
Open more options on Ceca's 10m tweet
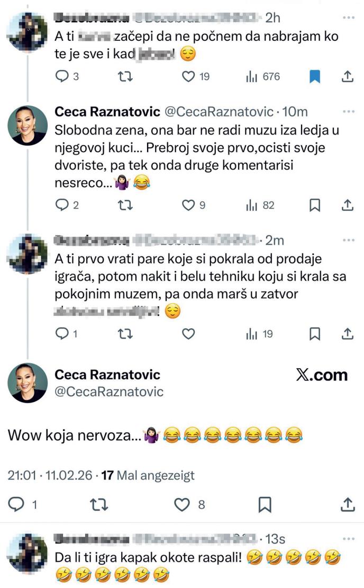(348, 112)
